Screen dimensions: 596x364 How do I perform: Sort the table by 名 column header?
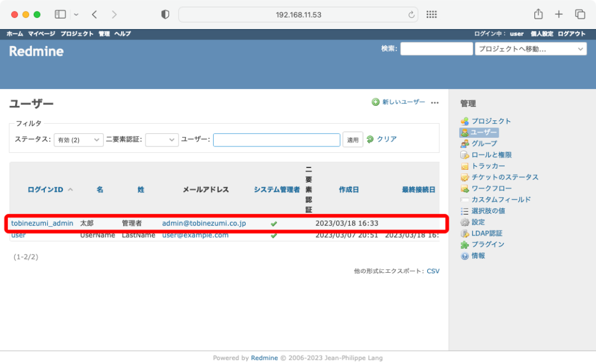(x=100, y=190)
